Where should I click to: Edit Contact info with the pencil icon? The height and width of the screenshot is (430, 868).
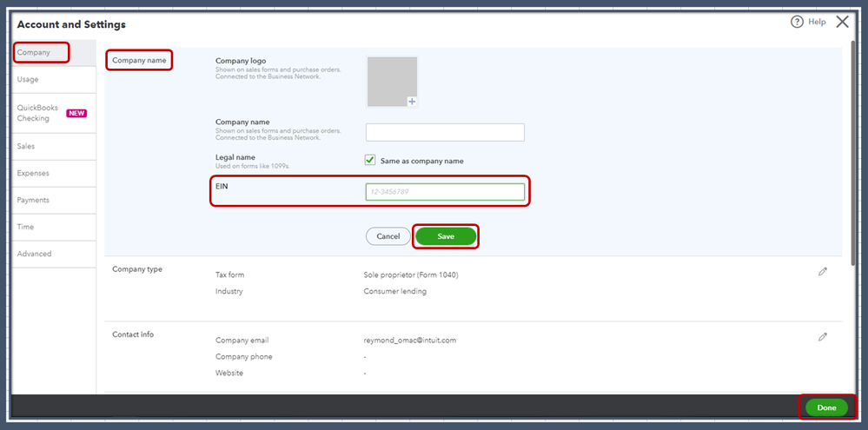coord(823,336)
